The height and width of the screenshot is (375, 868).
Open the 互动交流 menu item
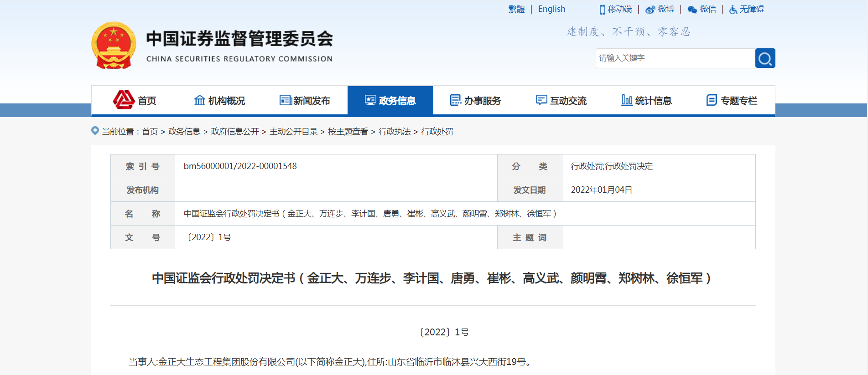point(561,100)
